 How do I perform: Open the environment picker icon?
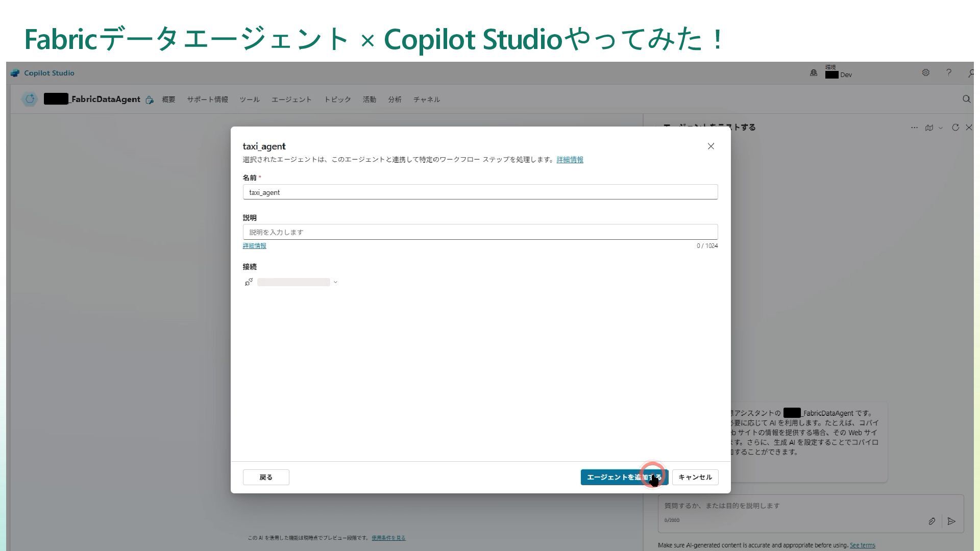pyautogui.click(x=814, y=73)
